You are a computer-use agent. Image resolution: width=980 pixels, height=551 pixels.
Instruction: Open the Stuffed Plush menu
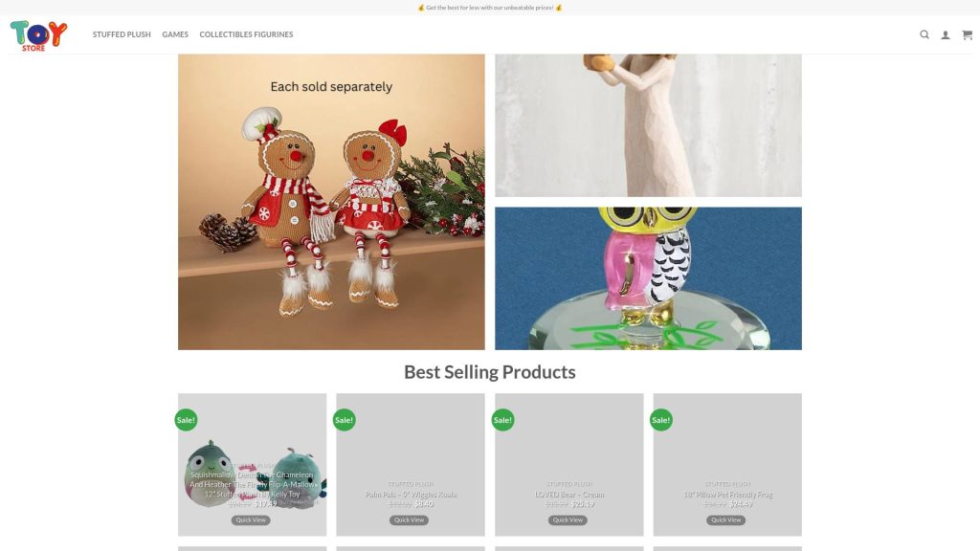[122, 34]
